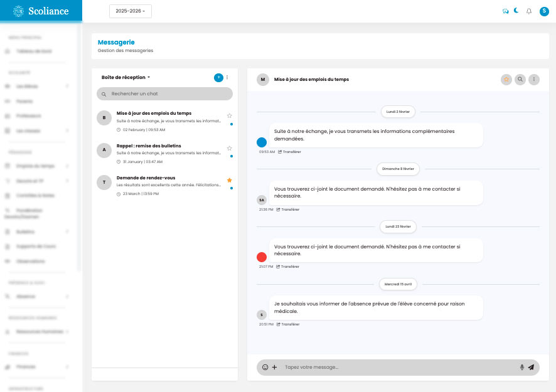This screenshot has height=392, width=556.
Task: Click avatar A in the chat list
Action: click(104, 150)
